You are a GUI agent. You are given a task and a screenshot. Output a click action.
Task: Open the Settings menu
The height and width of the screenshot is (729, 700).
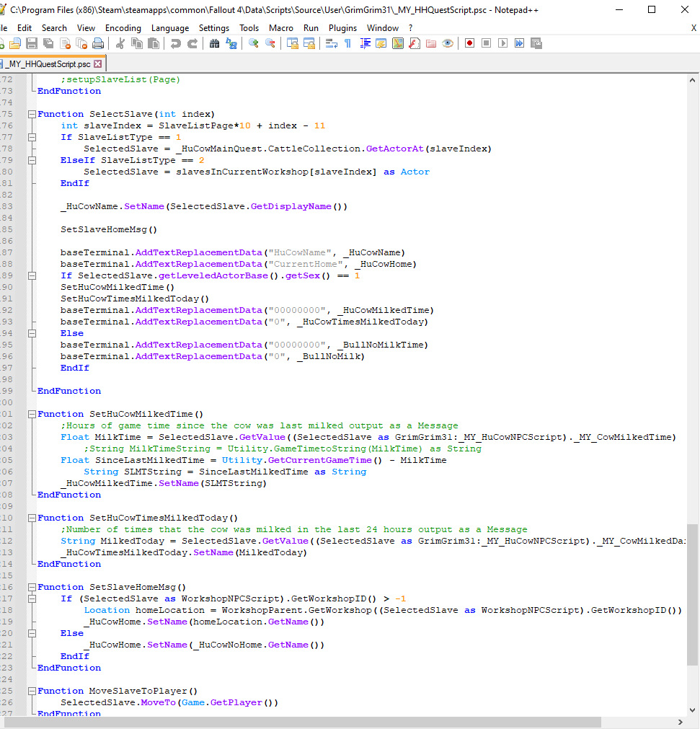(x=214, y=28)
